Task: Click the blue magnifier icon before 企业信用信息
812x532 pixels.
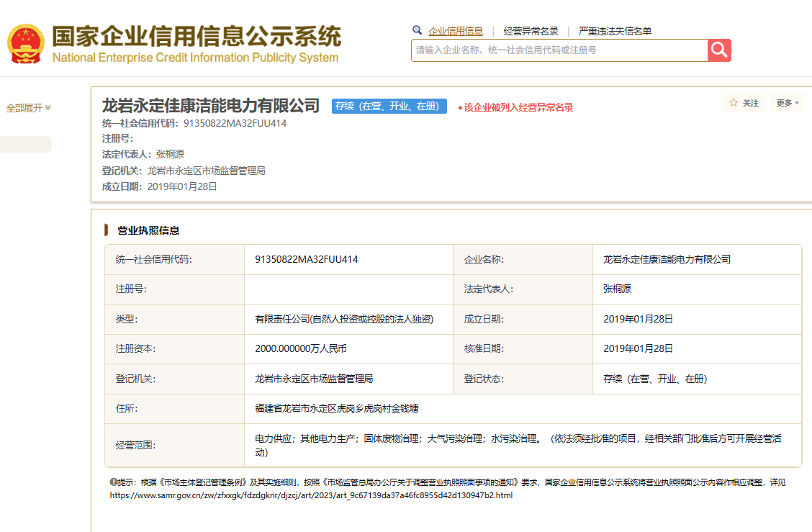Action: [417, 30]
